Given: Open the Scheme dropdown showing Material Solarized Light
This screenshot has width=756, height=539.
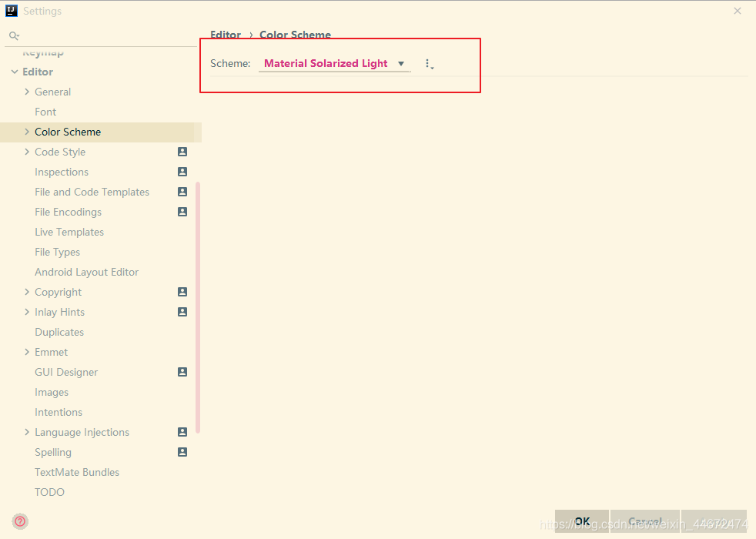Looking at the screenshot, I should point(335,64).
